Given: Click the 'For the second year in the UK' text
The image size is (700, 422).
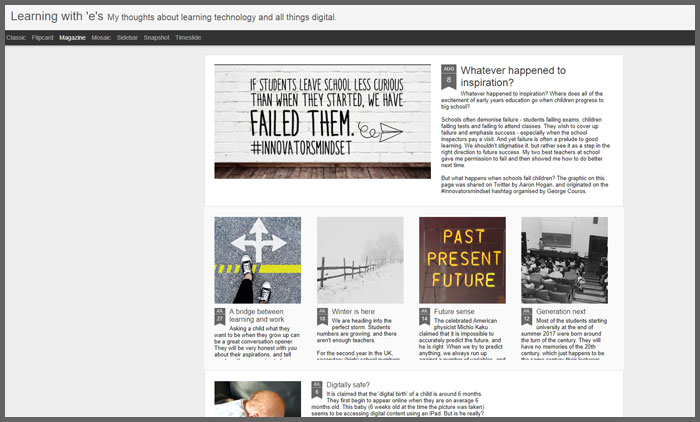Looking at the screenshot, I should [x=356, y=355].
